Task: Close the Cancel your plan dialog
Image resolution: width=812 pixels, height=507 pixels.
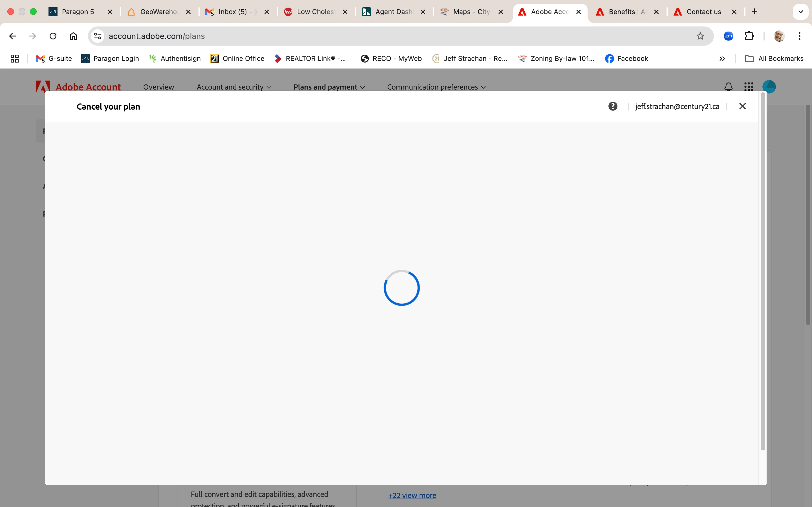Action: [742, 106]
